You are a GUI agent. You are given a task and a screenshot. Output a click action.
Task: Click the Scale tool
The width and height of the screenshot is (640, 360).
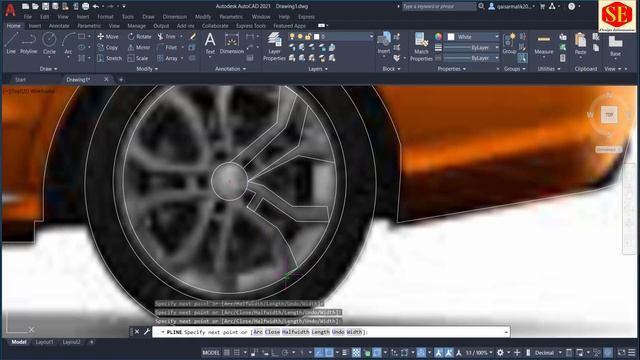[138, 58]
